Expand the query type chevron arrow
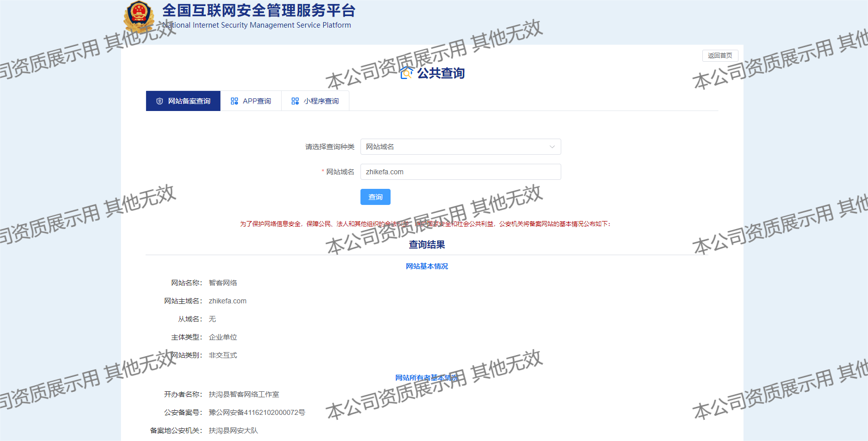The height and width of the screenshot is (441, 868). (552, 147)
